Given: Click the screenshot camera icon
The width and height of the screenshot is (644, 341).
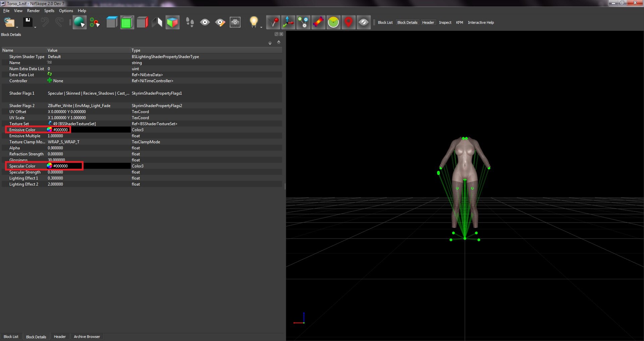Looking at the screenshot, I should (x=235, y=22).
